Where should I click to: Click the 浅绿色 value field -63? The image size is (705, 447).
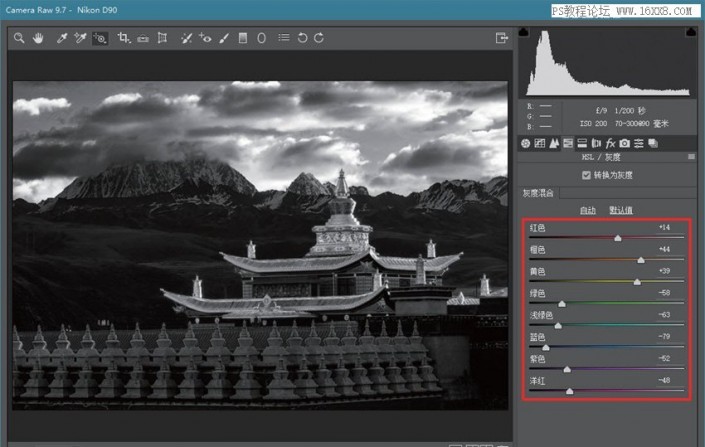(x=664, y=315)
